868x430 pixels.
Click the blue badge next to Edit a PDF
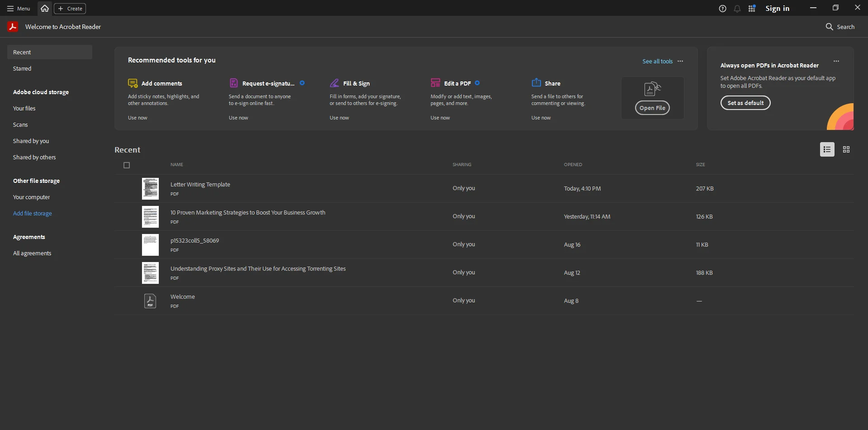click(x=477, y=83)
